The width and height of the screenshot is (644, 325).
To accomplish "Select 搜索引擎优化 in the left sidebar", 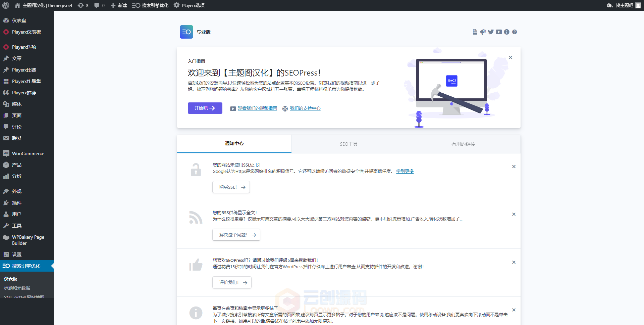I will point(27,266).
